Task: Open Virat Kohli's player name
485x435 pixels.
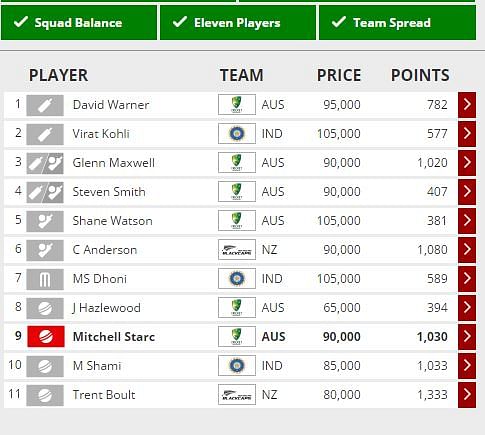Action: (101, 134)
